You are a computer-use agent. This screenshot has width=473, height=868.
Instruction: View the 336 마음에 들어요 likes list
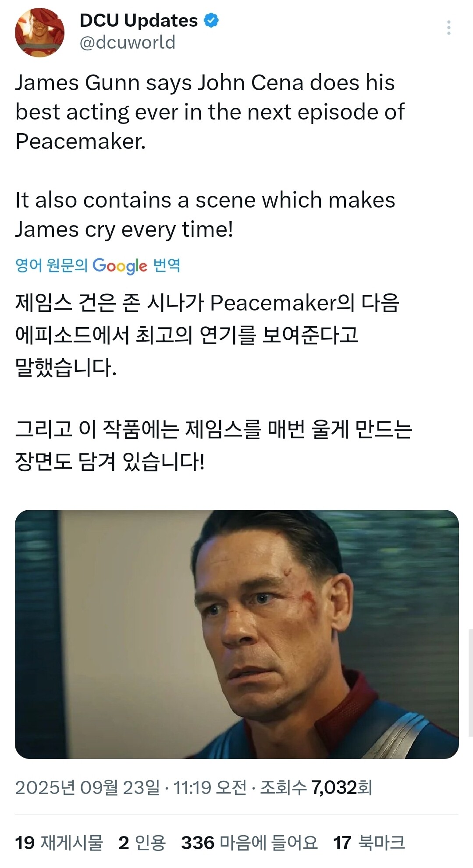coord(249,843)
